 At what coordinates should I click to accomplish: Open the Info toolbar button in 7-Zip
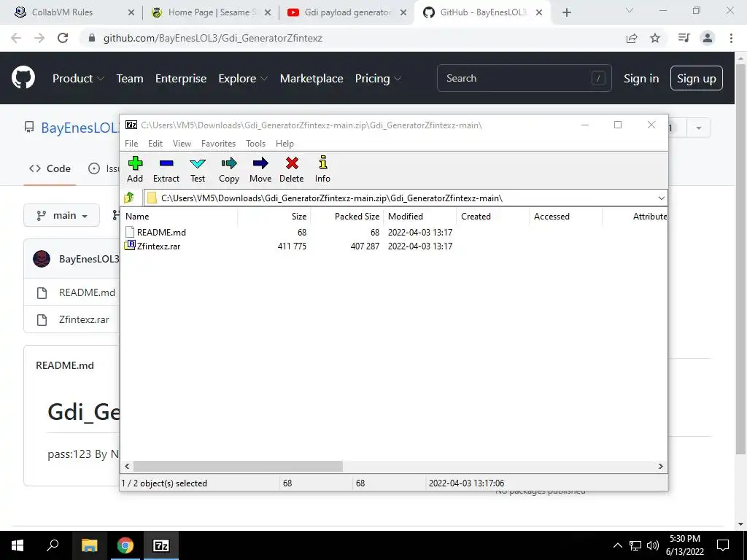(322, 169)
